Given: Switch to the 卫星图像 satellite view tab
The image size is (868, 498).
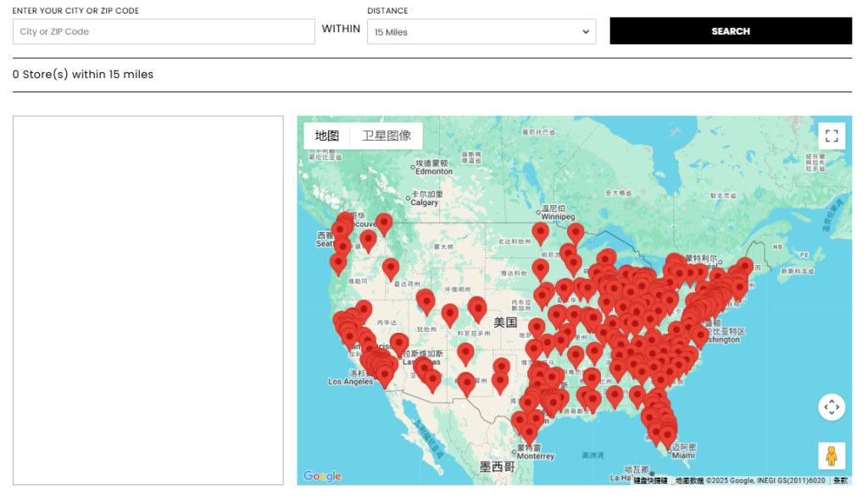Looking at the screenshot, I should pyautogui.click(x=387, y=136).
